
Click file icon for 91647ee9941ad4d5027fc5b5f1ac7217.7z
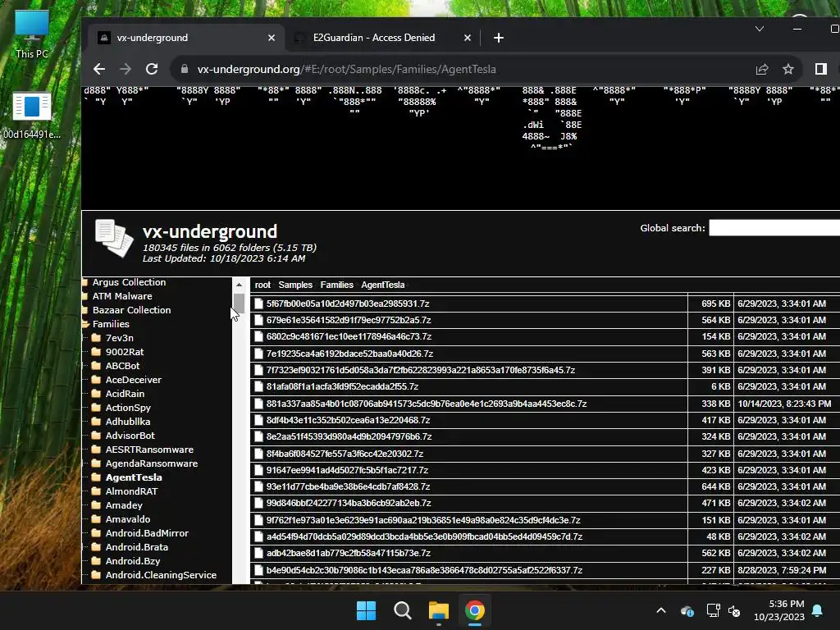tap(258, 470)
